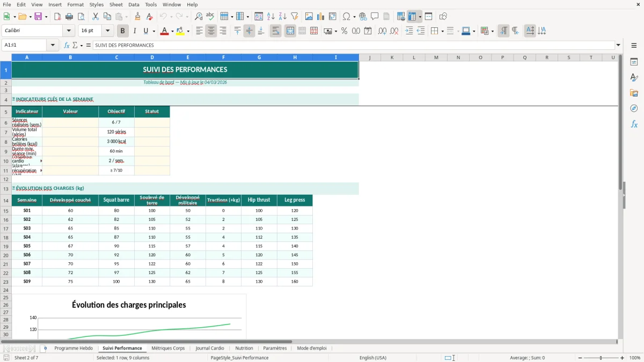Screen dimensions: 644x362
Task: Switch to the Nutrition sheet tab
Action: (x=244, y=348)
